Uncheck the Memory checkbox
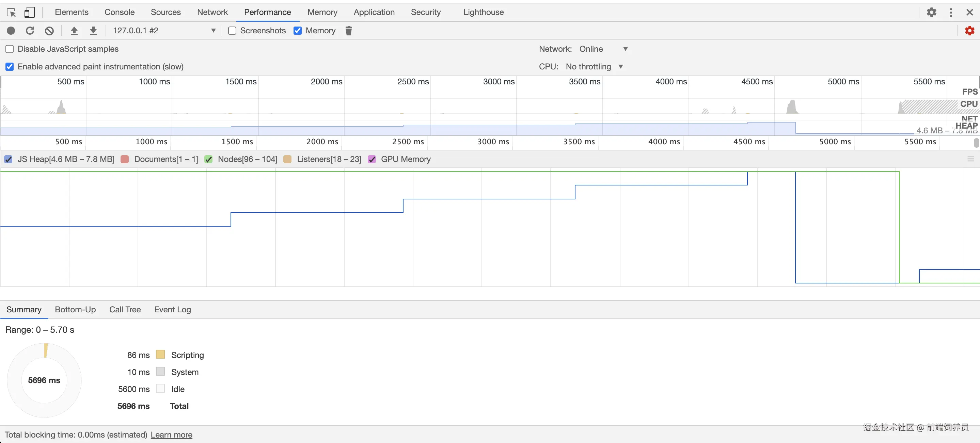980x443 pixels. 298,30
